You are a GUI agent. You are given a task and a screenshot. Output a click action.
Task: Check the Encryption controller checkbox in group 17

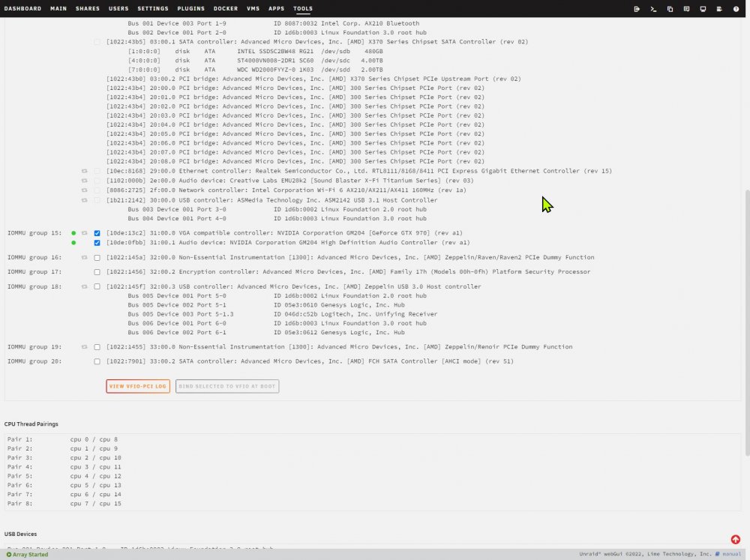[x=97, y=272]
